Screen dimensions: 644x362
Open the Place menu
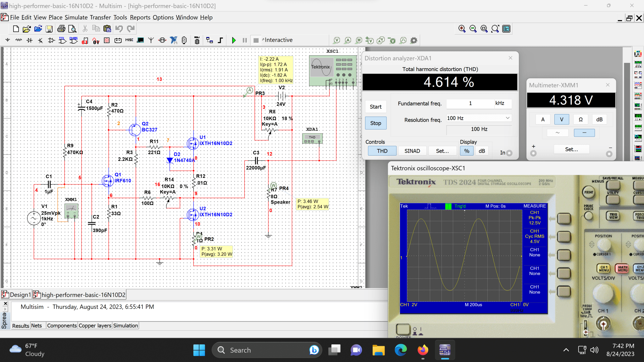coord(55,17)
